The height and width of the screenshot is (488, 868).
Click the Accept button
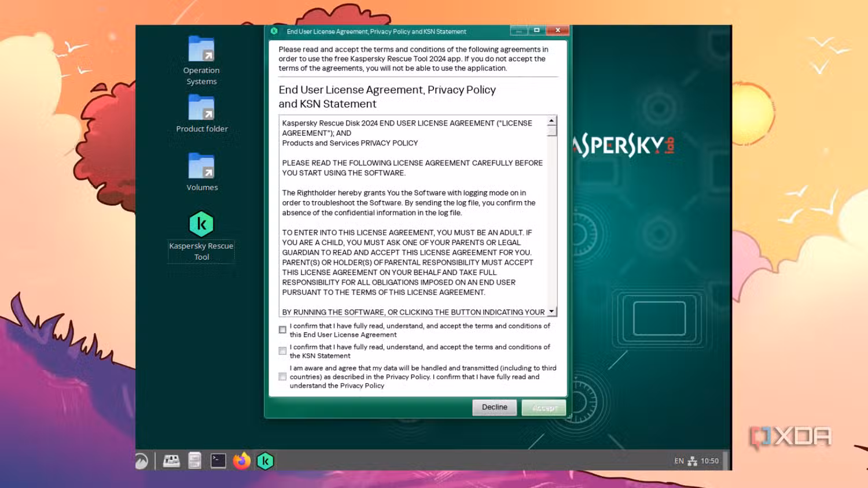coord(544,408)
